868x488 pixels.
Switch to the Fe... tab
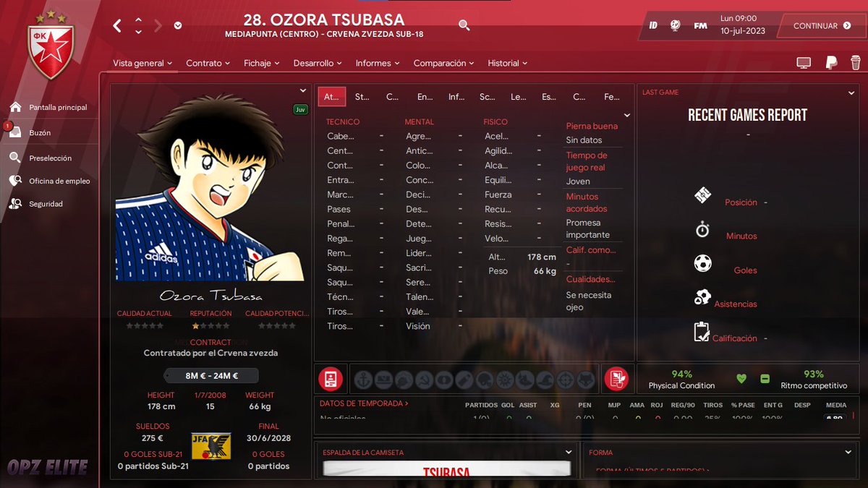(x=612, y=96)
